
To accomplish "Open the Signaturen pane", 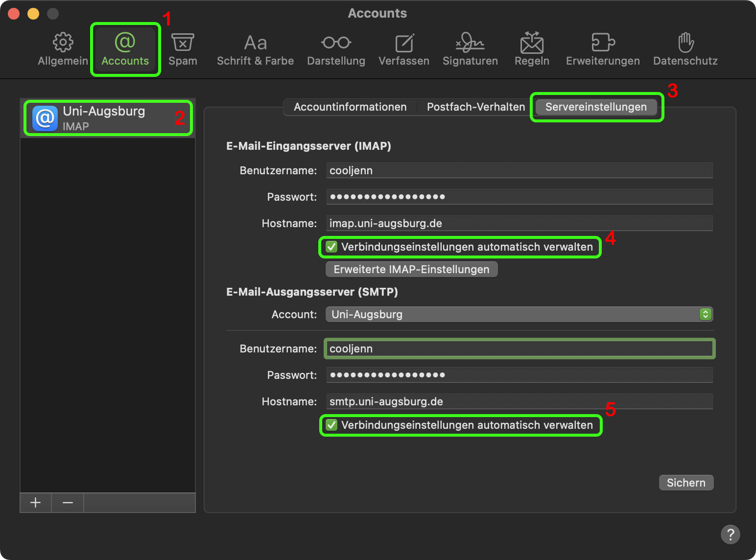I will [470, 49].
